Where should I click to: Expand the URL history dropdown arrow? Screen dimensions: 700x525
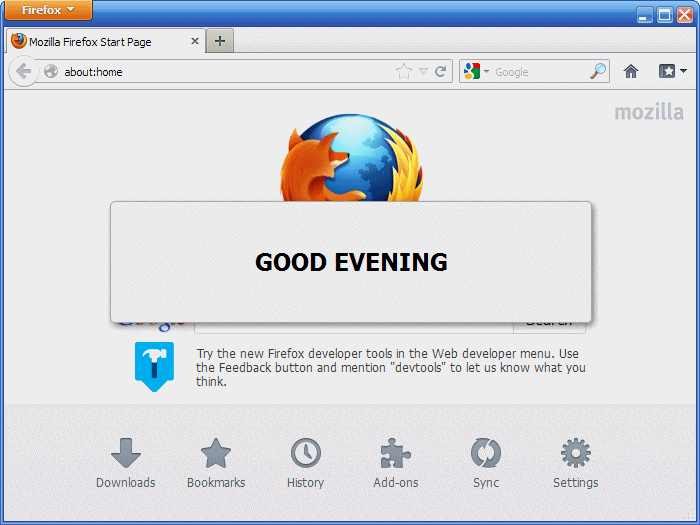(423, 71)
